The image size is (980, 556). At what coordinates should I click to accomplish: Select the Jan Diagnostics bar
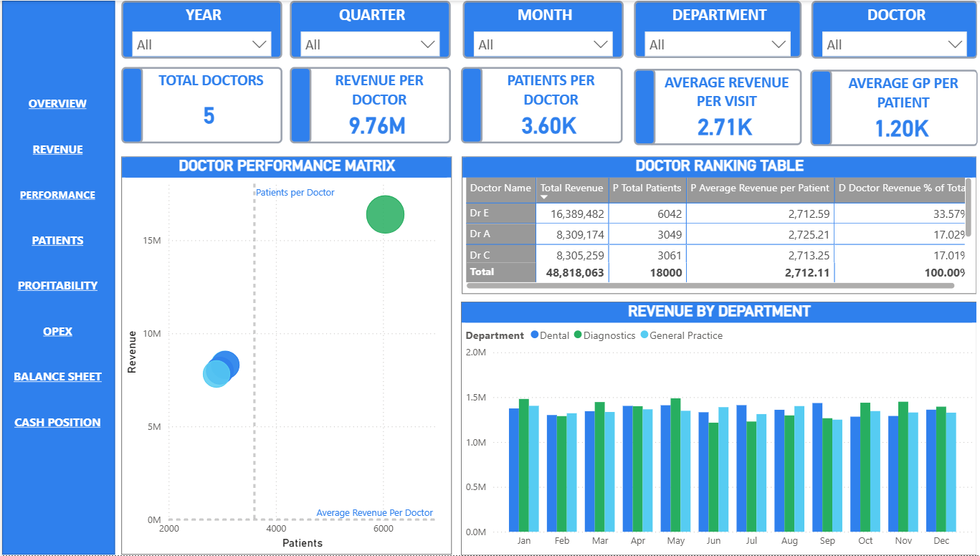point(523,466)
